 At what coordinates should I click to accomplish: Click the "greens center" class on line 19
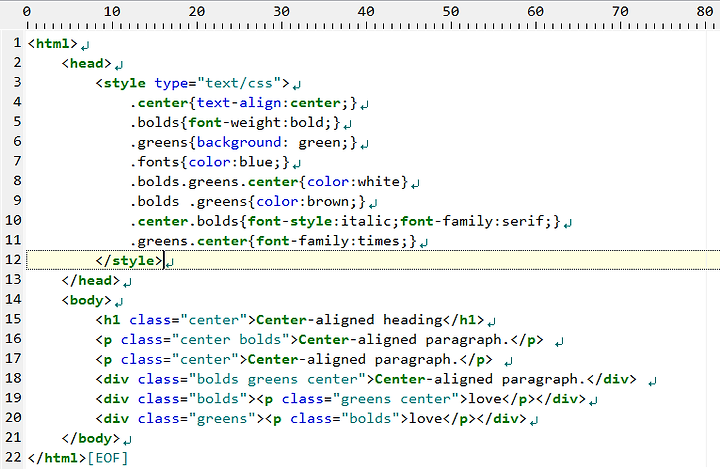click(x=395, y=399)
